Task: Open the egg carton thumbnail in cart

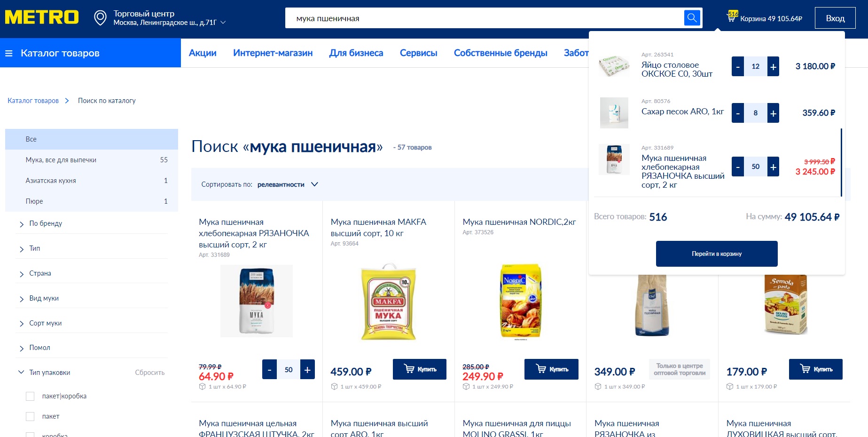Action: pyautogui.click(x=614, y=66)
